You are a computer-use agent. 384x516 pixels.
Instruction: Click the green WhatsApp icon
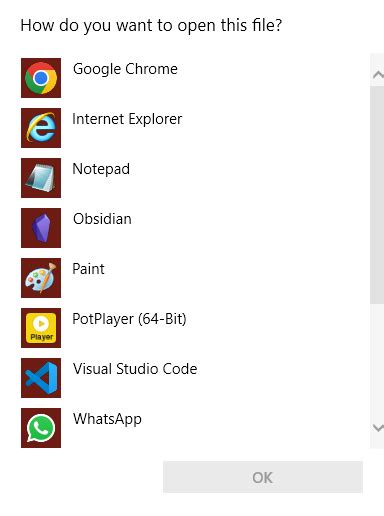click(41, 428)
